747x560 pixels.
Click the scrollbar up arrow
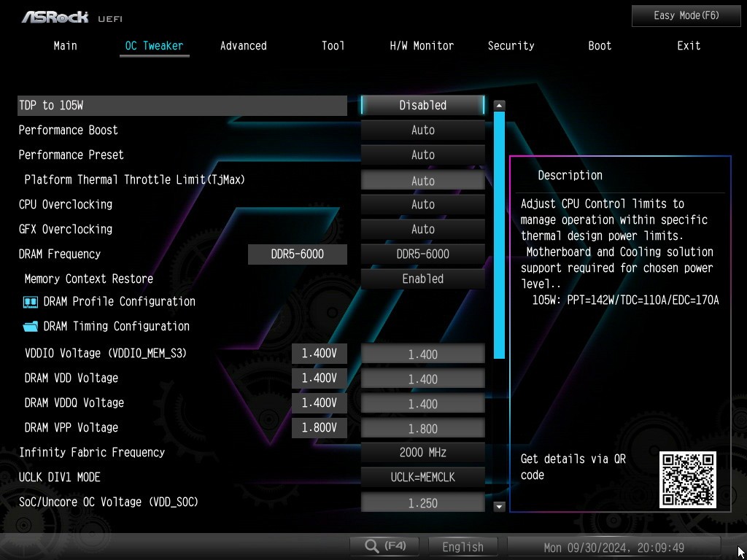pyautogui.click(x=499, y=106)
